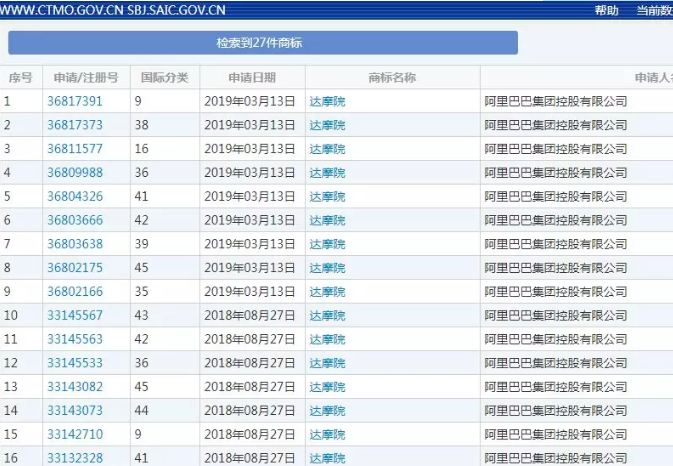This screenshot has width=673, height=466.
Task: Open 达摩院 trademark in row 33145567
Action: (327, 315)
